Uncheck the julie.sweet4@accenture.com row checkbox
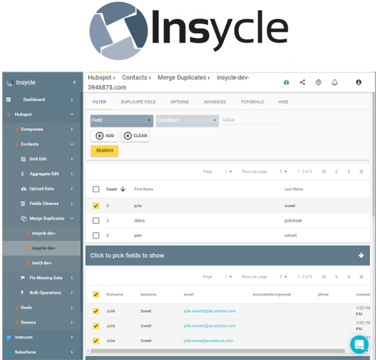The height and width of the screenshot is (360, 376). [x=96, y=326]
